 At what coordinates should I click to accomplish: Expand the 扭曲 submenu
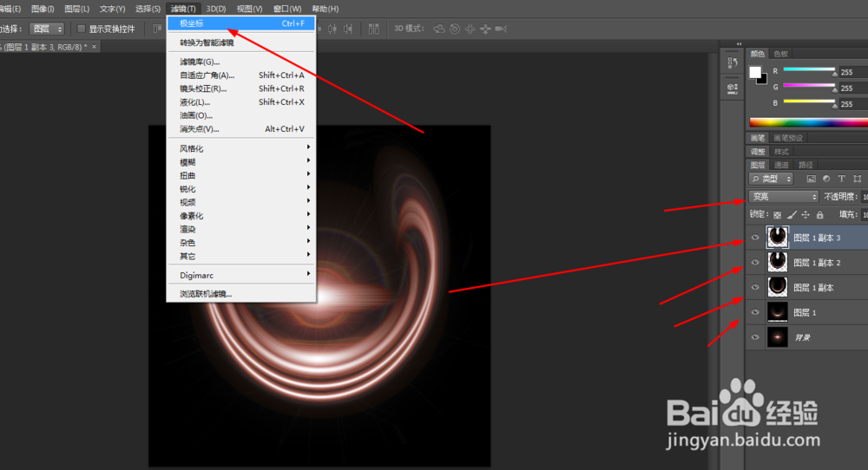click(x=241, y=175)
